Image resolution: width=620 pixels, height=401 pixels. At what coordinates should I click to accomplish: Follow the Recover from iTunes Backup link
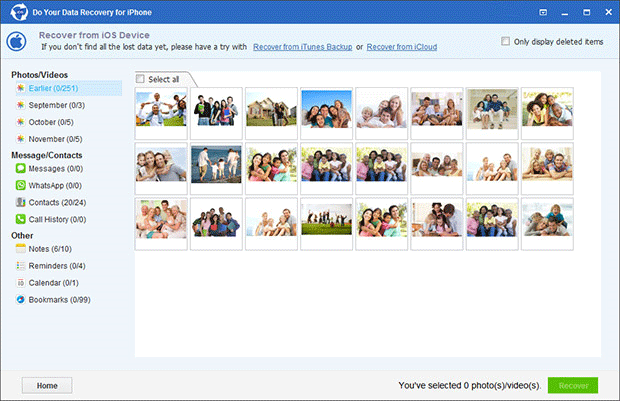tap(302, 47)
